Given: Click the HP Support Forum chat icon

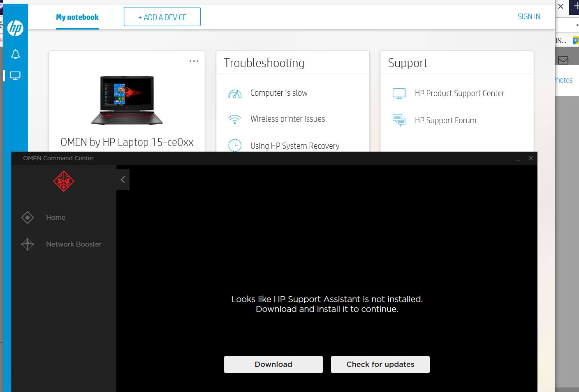Looking at the screenshot, I should click(x=398, y=120).
